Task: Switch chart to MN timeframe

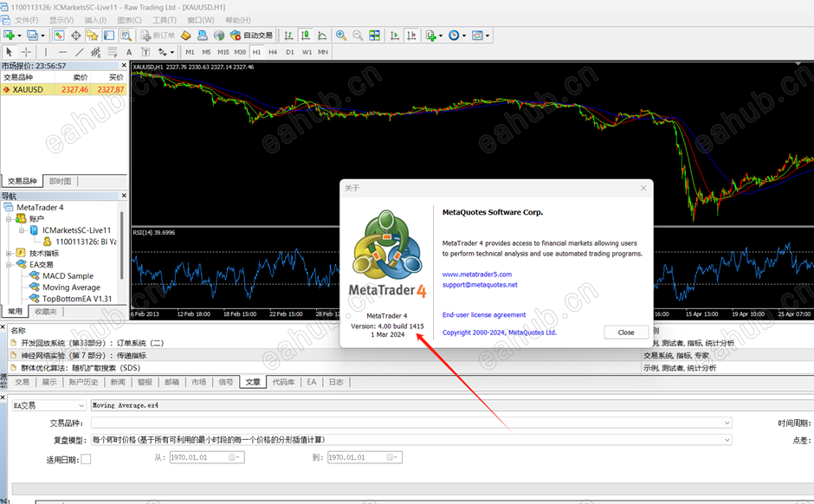Action: (323, 52)
